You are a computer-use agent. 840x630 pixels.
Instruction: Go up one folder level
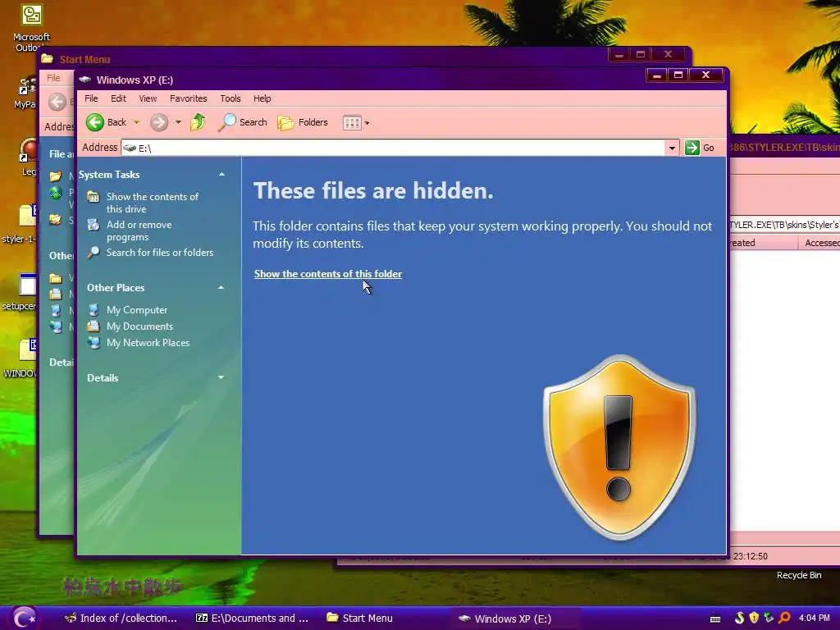point(198,122)
